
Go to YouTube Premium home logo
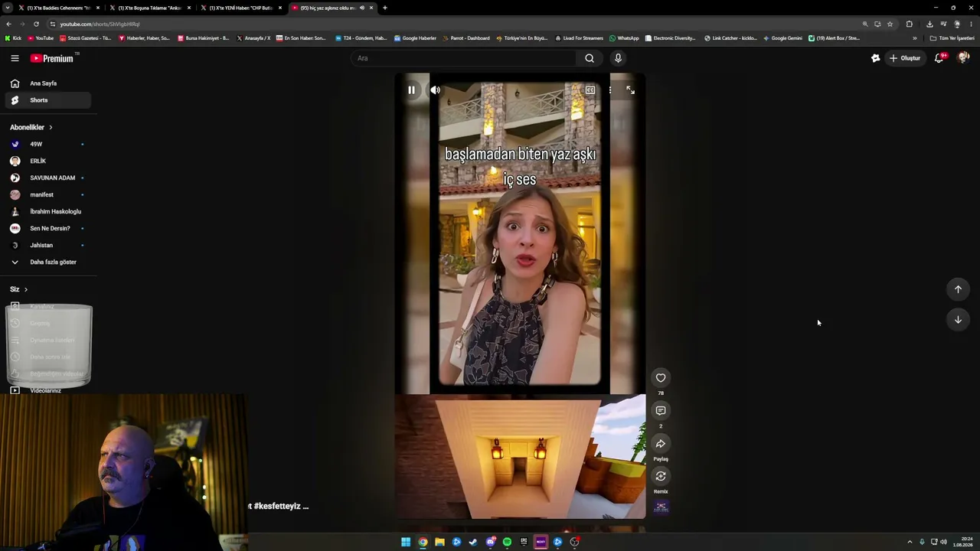tap(52, 58)
